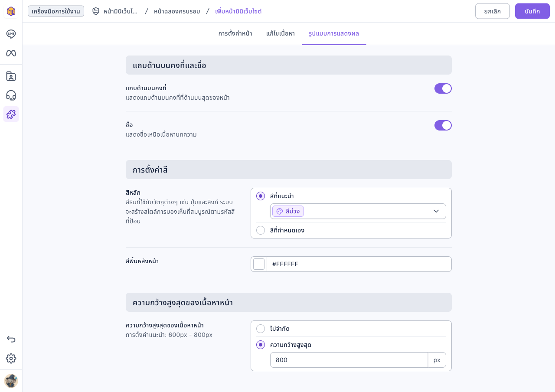Switch to the การตั้งค่าหน้า tab

tap(235, 33)
